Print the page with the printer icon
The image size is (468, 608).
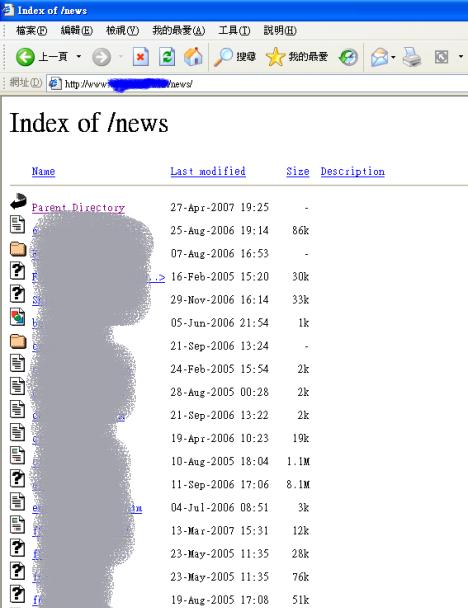click(411, 57)
